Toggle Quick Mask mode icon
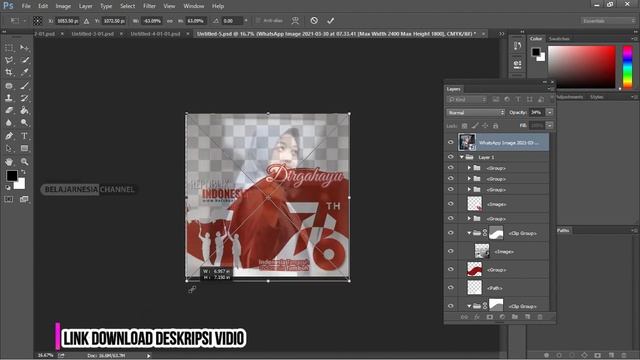The image size is (640, 360). 9,199
